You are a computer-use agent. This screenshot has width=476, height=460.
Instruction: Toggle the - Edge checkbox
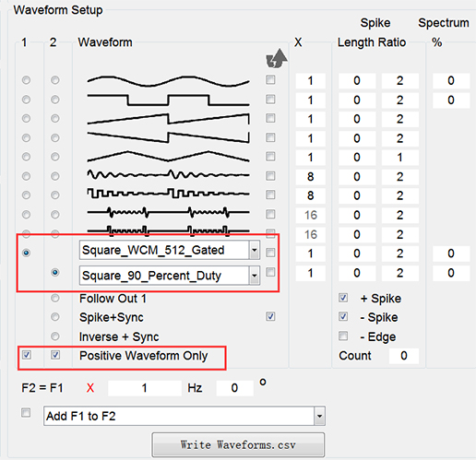coord(343,336)
